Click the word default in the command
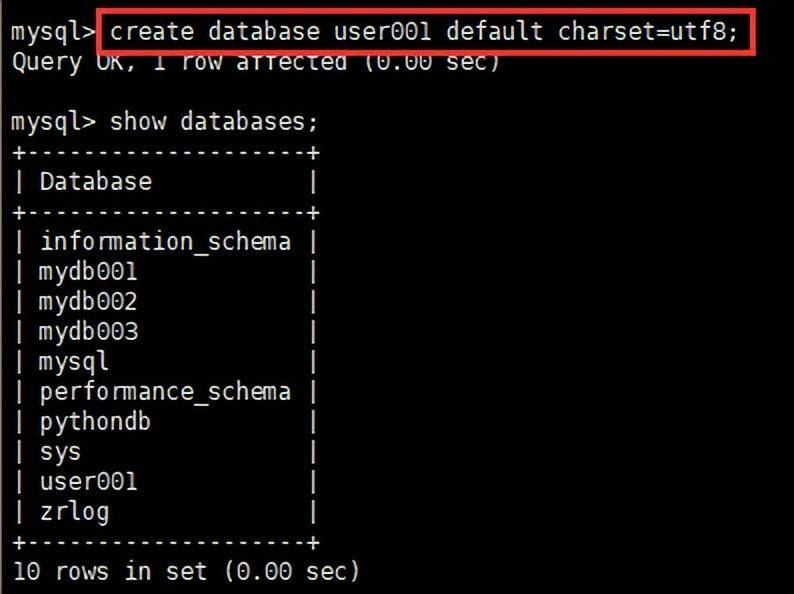Image resolution: width=794 pixels, height=594 pixels. pos(495,32)
